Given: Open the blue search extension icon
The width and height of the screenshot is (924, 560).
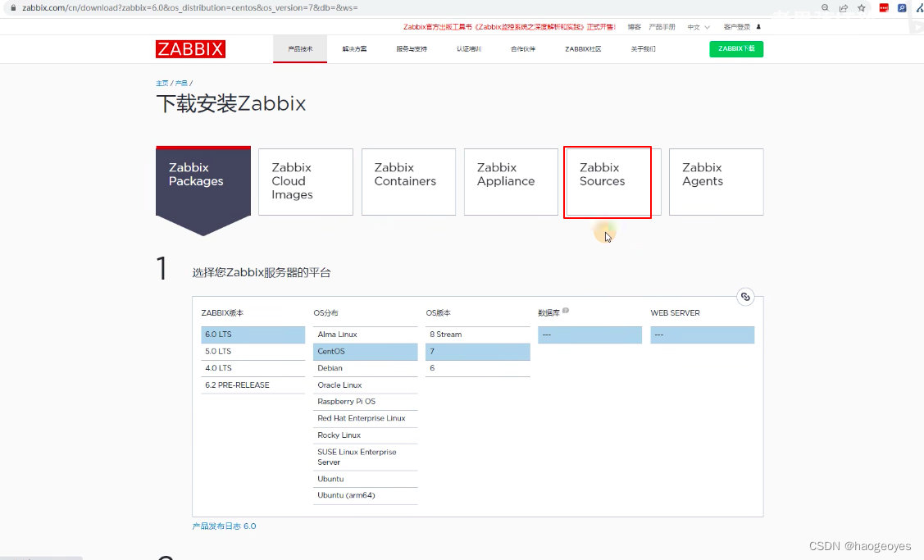Looking at the screenshot, I should tap(902, 7).
